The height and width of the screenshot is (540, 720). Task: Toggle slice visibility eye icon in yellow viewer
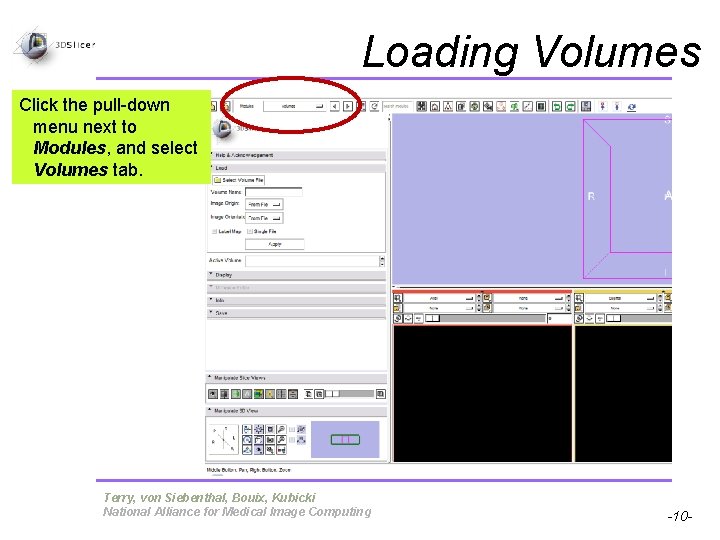[590, 318]
